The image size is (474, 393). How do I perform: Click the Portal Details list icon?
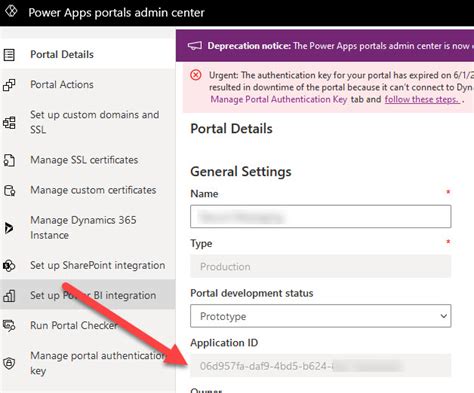click(x=9, y=55)
